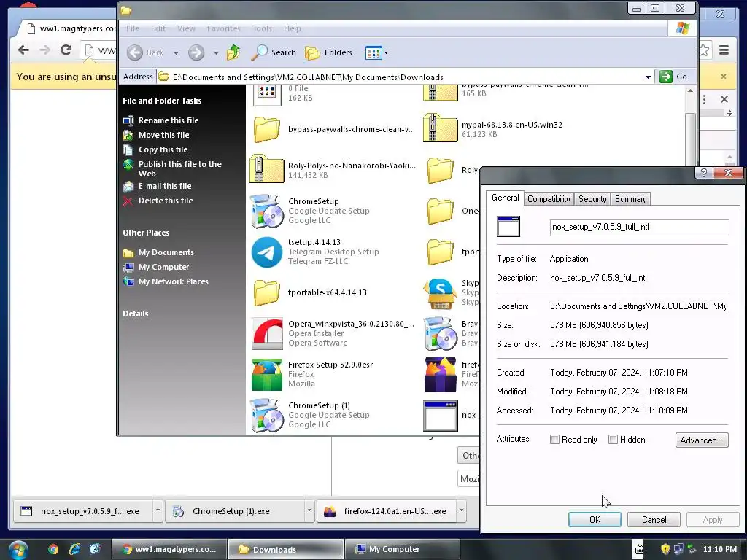Screen dimensions: 747x560
Task: Click the Properties dialog help question button
Action: [704, 172]
